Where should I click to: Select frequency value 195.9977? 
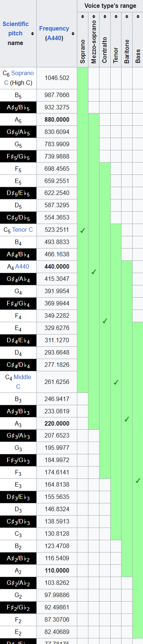click(x=57, y=448)
